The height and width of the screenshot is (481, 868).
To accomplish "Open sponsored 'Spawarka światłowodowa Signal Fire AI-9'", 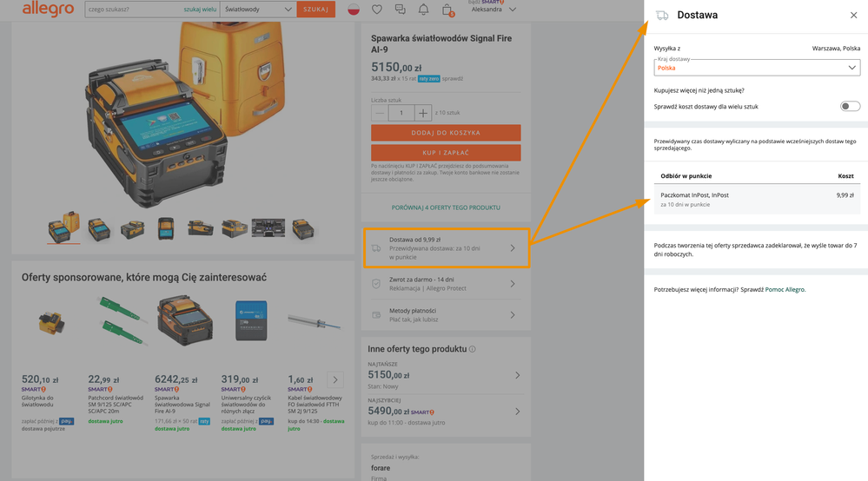I will pyautogui.click(x=182, y=404).
